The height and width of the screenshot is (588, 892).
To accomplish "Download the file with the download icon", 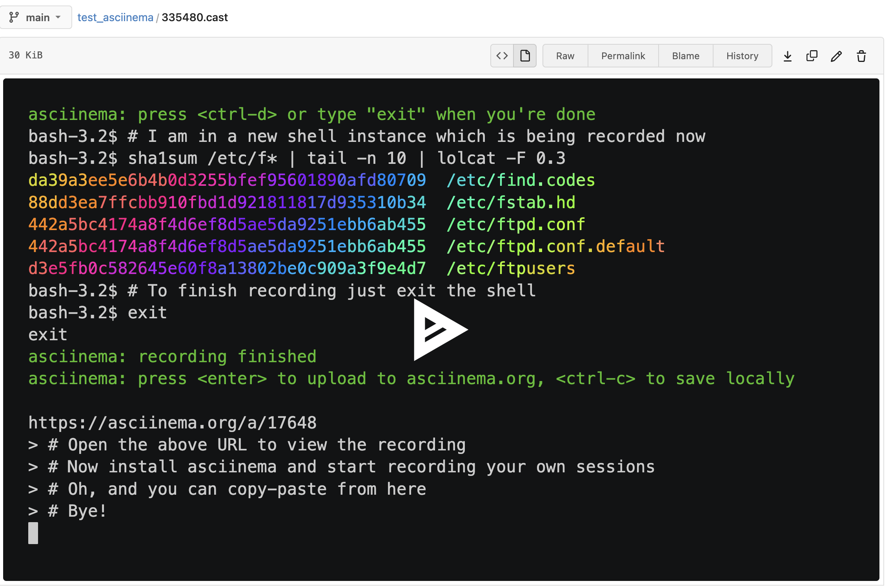I will [787, 56].
